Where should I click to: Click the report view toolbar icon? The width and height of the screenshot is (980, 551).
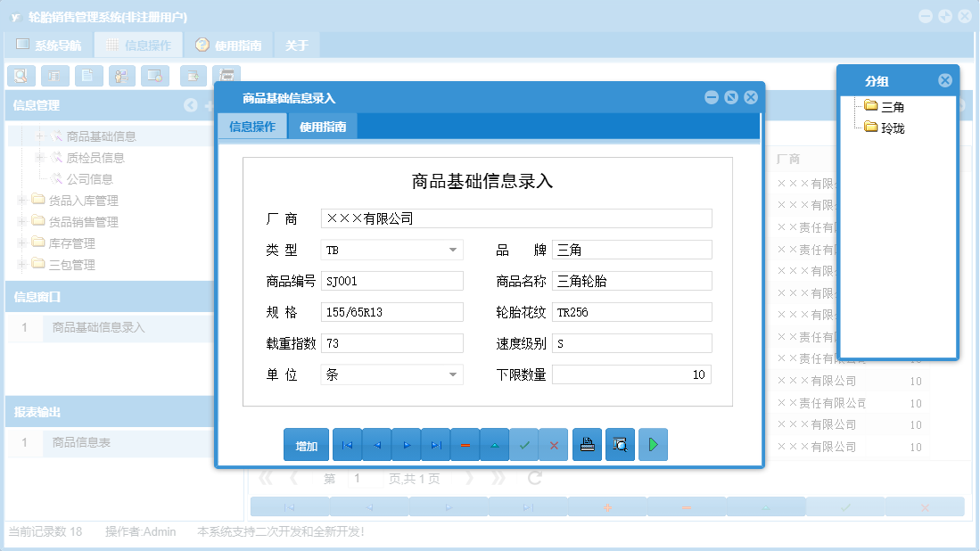[x=54, y=76]
